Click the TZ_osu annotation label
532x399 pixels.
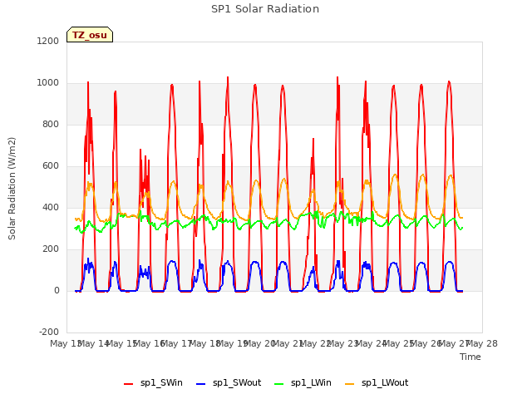(x=90, y=35)
